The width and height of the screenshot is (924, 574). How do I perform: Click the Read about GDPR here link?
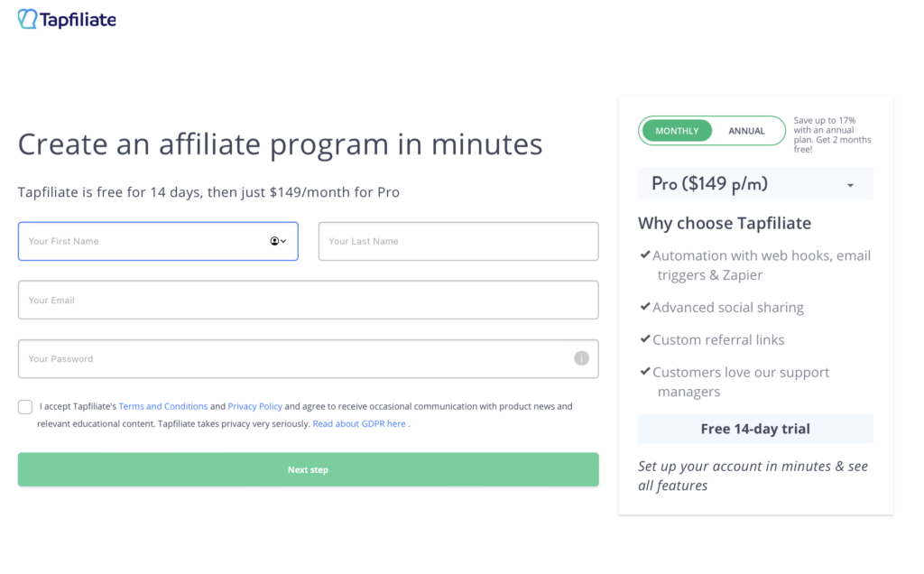[359, 423]
